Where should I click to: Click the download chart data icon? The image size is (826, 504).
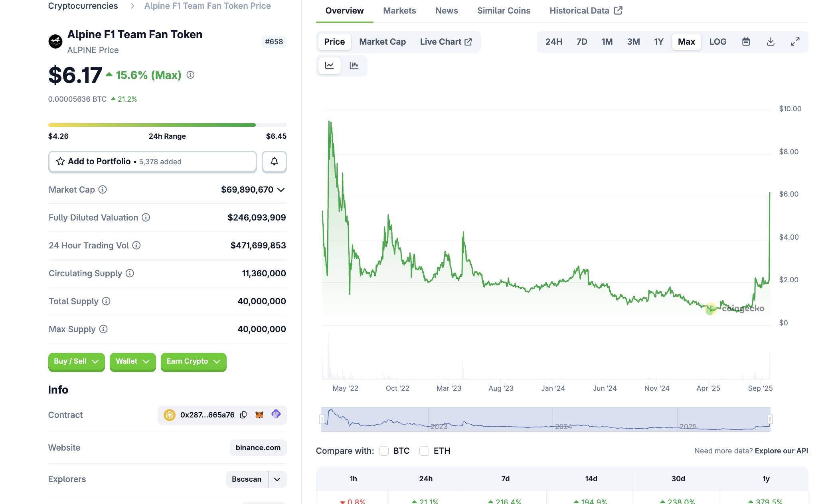pos(771,42)
